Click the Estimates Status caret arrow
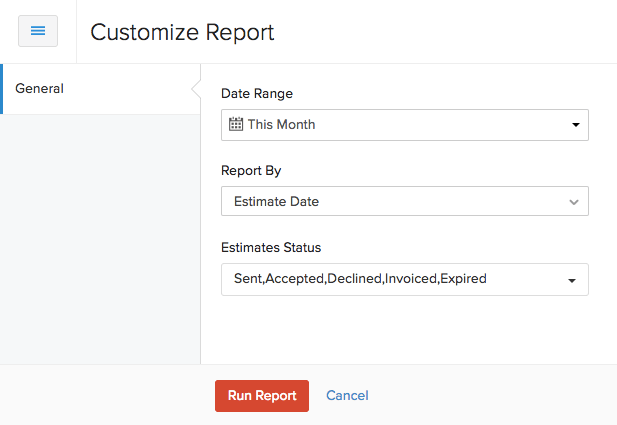617x425 pixels. pos(572,280)
